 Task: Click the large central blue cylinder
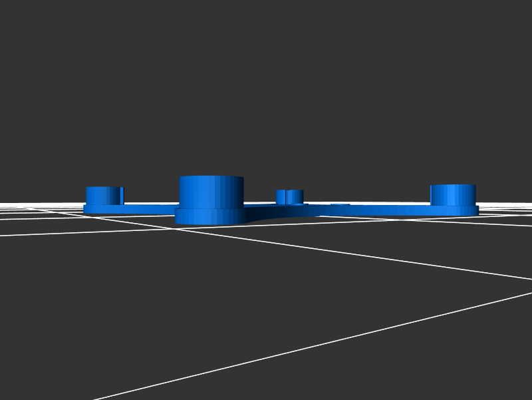coord(211,193)
